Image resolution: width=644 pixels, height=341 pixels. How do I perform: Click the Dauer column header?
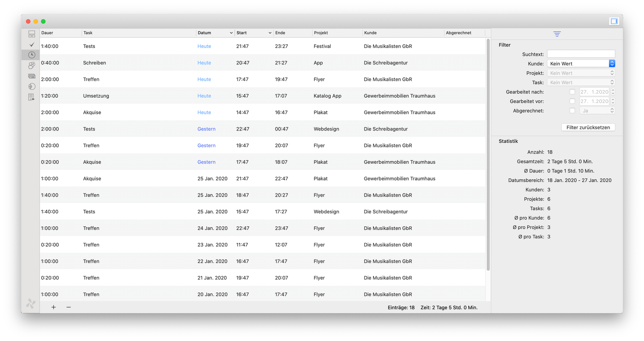(61, 33)
